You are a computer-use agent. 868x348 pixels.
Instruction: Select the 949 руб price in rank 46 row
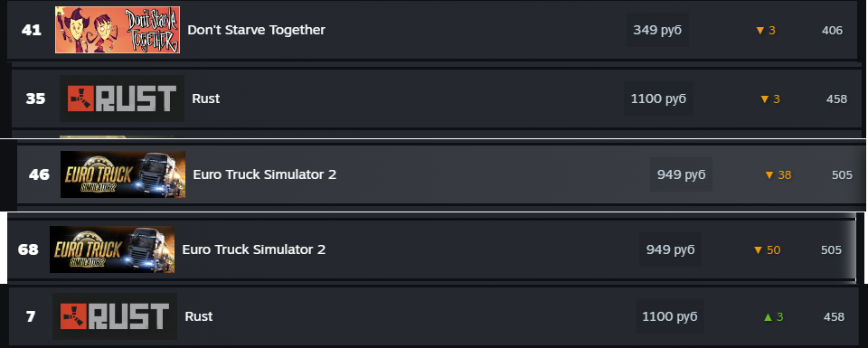pos(681,174)
